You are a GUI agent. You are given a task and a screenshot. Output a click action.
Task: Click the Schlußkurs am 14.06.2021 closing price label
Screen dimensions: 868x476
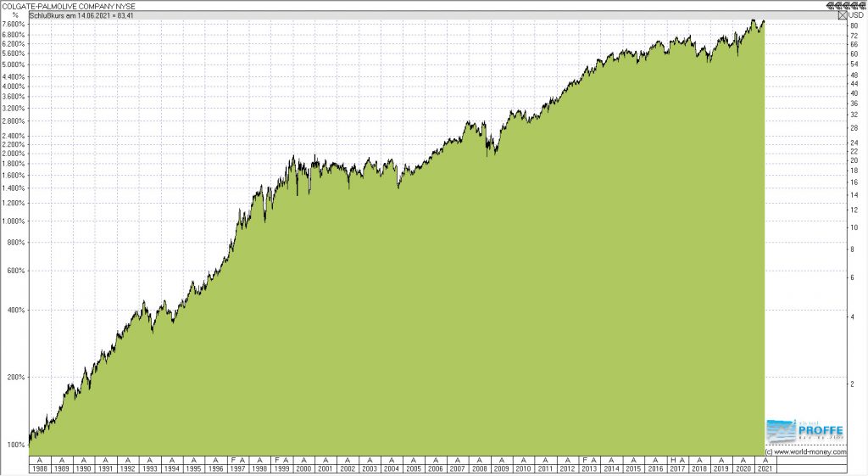pos(81,15)
